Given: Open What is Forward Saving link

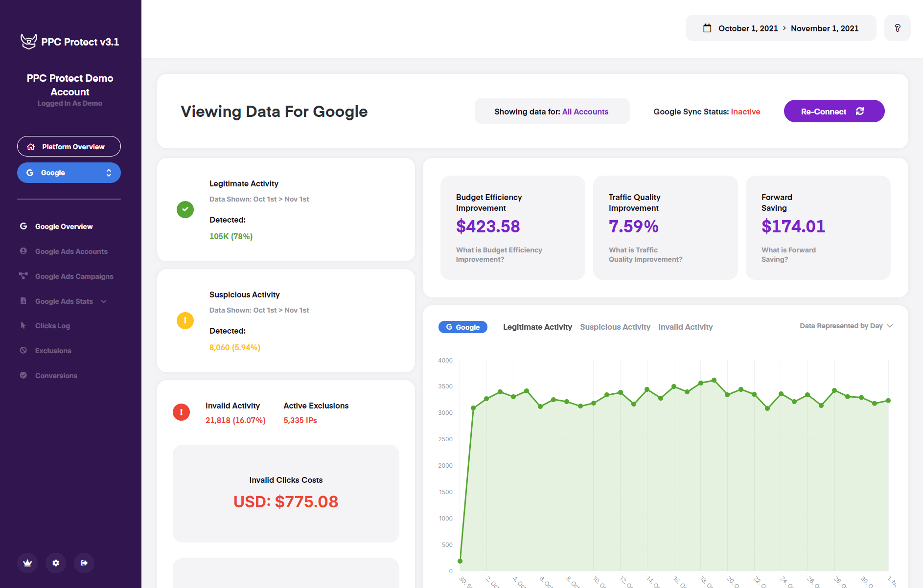Looking at the screenshot, I should point(788,254).
